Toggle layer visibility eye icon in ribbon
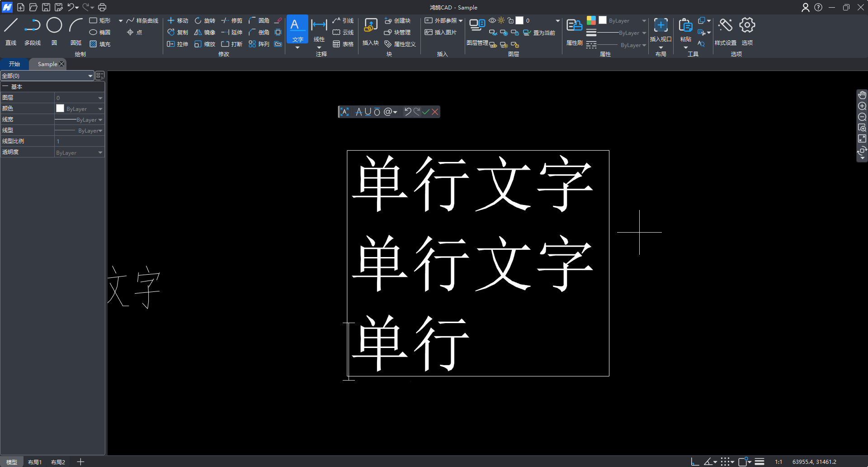868x467 pixels. 492,20
